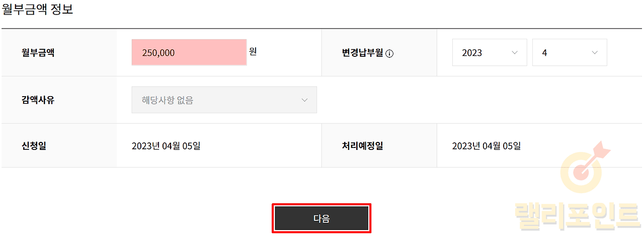Screen dimensions: 644x236
Task: Open the month dropdown showing 4
Action: coord(569,52)
